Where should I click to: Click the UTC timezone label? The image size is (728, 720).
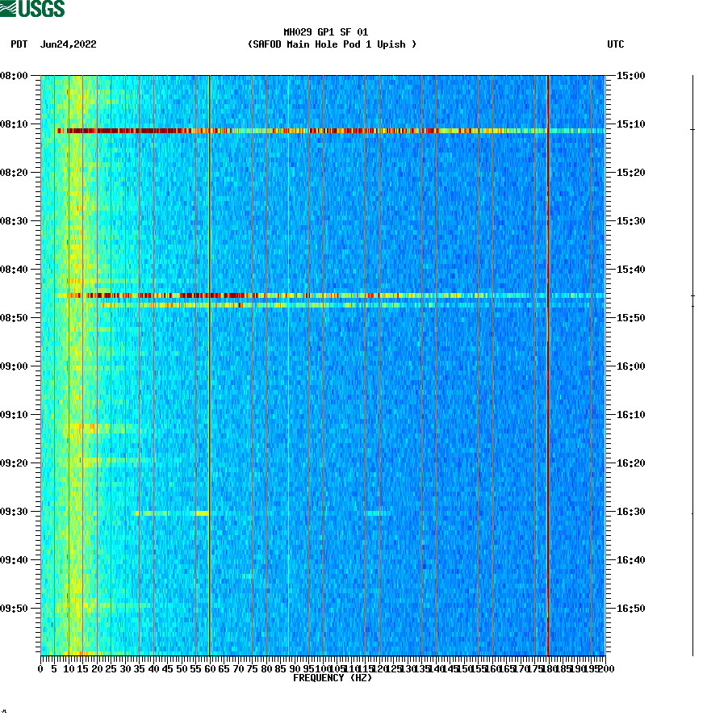pos(617,45)
